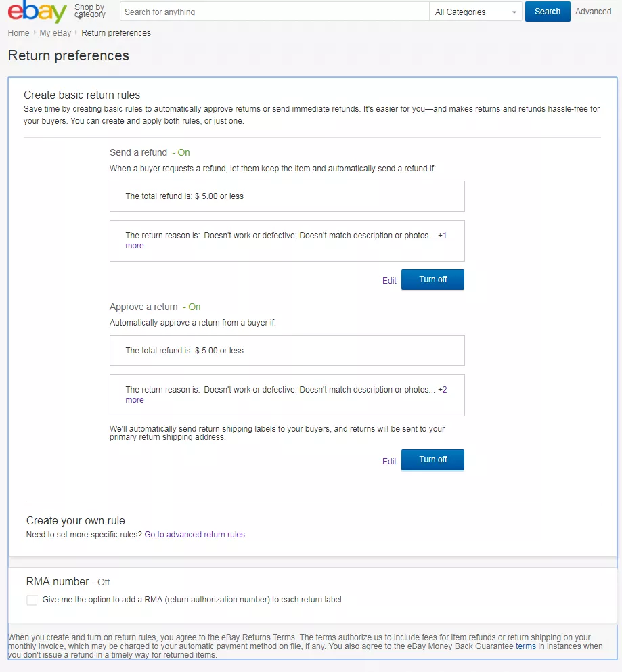Open Advanced search options
The image size is (622, 672).
pyautogui.click(x=593, y=11)
